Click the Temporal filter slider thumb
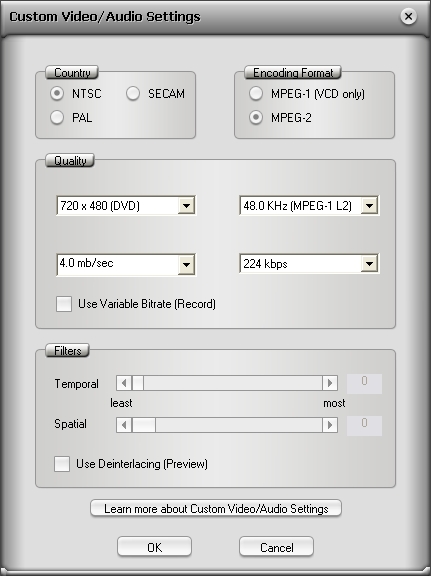Screen dimensions: 431x576 pyautogui.click(x=138, y=383)
